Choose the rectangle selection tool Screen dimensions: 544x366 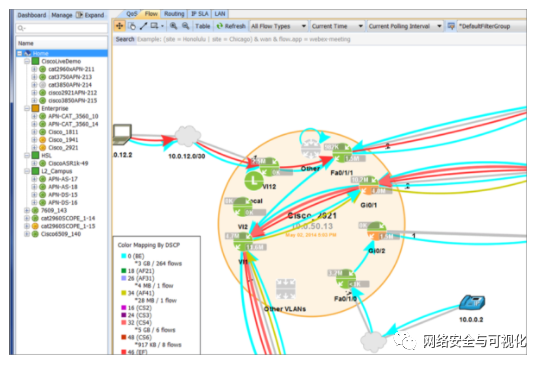(x=154, y=26)
